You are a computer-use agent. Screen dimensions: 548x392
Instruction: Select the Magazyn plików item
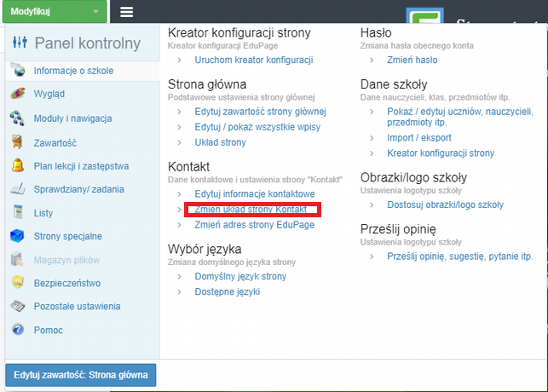66,260
